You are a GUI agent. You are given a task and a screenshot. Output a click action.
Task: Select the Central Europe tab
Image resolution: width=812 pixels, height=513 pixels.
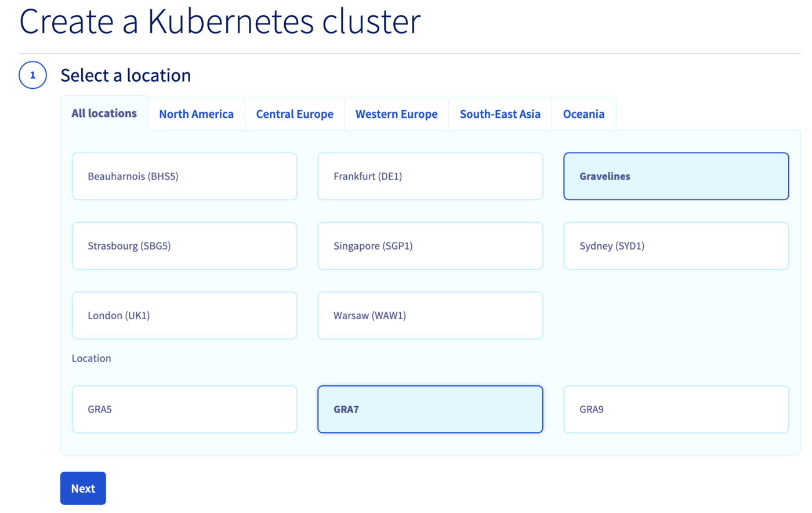[295, 114]
